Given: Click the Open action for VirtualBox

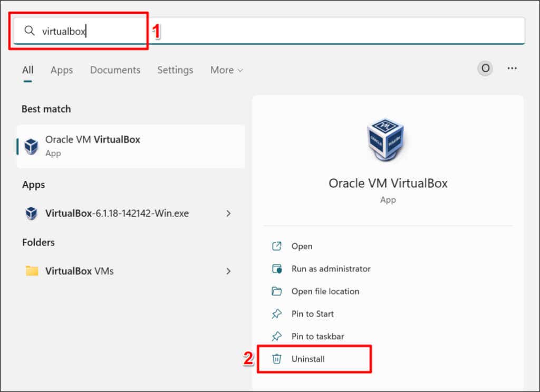Looking at the screenshot, I should [x=302, y=246].
